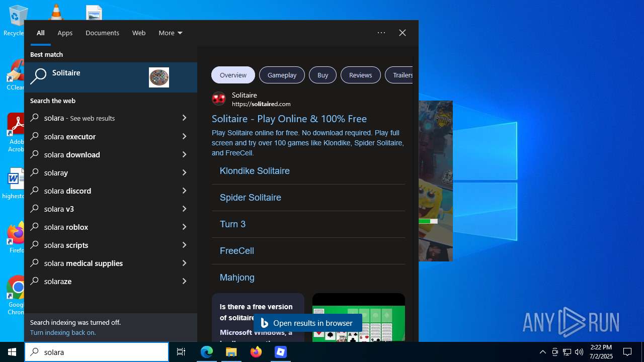The image size is (644, 362).
Task: Choose the 'solaraze' web suggestion
Action: tap(111, 281)
